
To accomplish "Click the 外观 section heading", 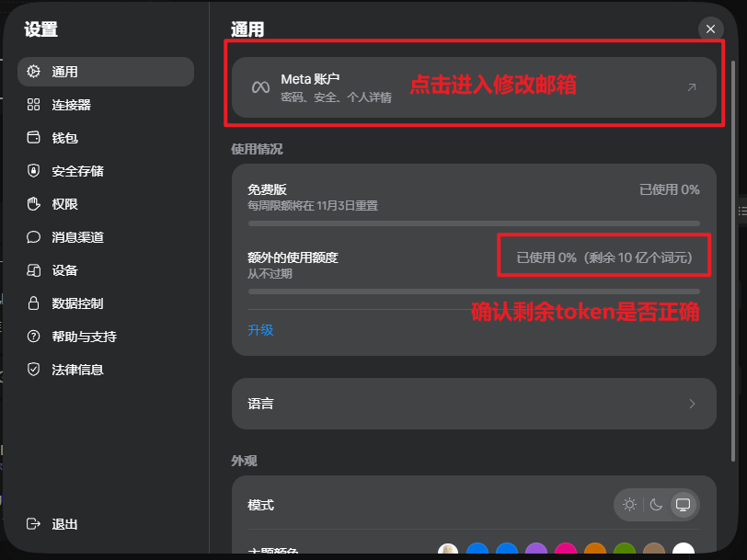I will tap(245, 461).
